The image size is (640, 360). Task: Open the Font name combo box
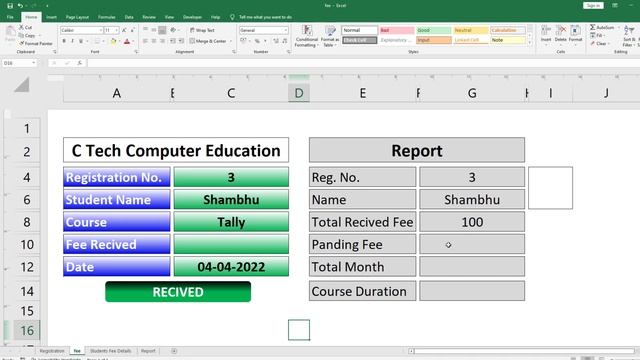81,30
